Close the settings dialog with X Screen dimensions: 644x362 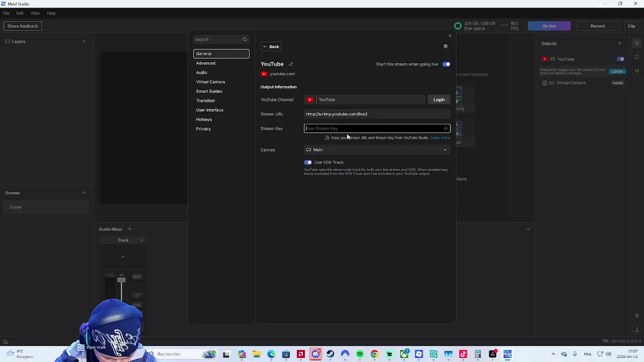point(450,36)
